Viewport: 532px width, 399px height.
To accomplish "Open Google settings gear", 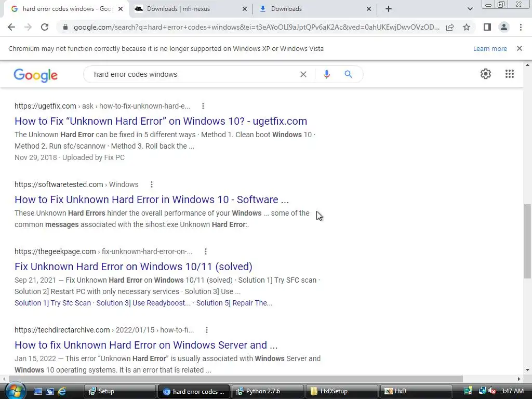I will 486,74.
